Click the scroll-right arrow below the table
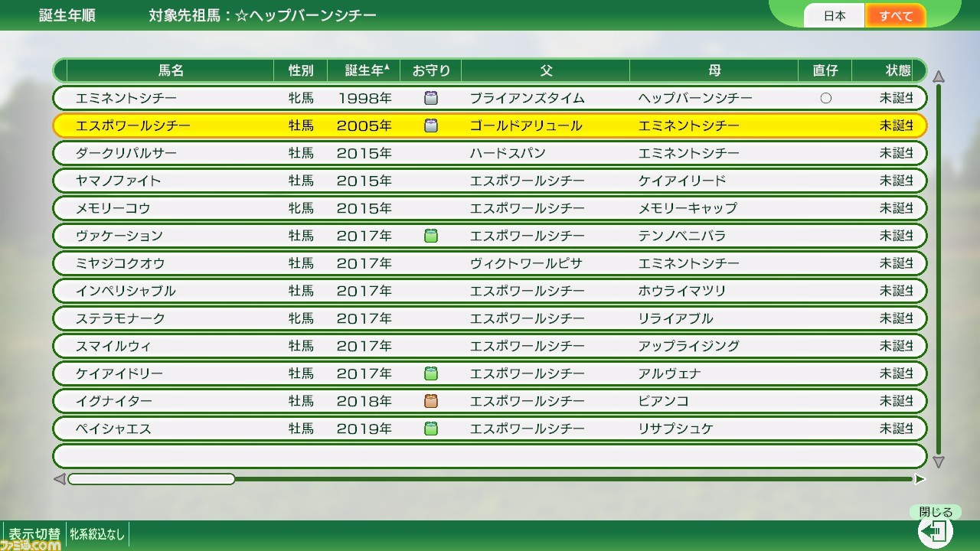 [920, 479]
